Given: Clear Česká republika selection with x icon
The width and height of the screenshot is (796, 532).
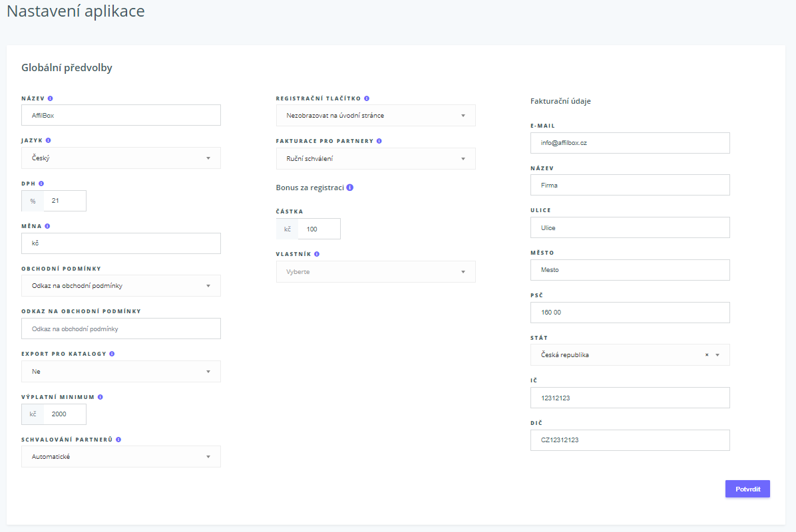Looking at the screenshot, I should pos(707,355).
